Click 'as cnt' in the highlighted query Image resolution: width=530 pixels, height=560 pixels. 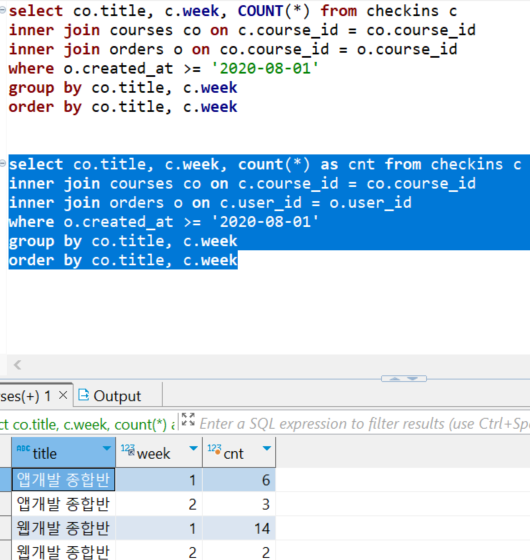coord(347,164)
